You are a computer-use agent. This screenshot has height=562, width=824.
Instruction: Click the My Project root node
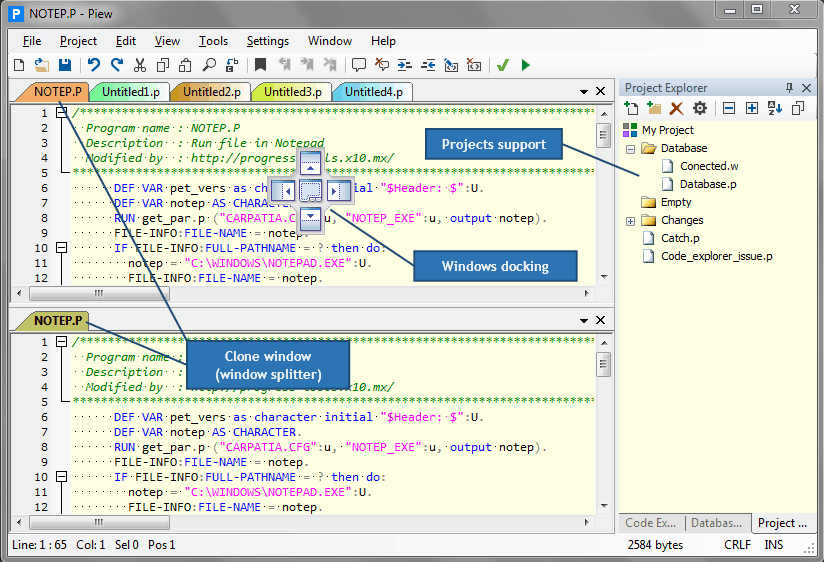667,130
